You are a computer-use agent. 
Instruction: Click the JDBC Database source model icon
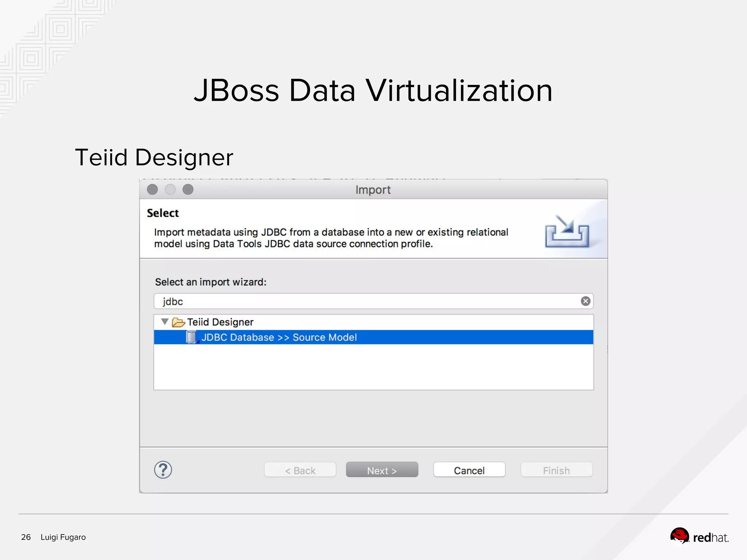point(192,337)
